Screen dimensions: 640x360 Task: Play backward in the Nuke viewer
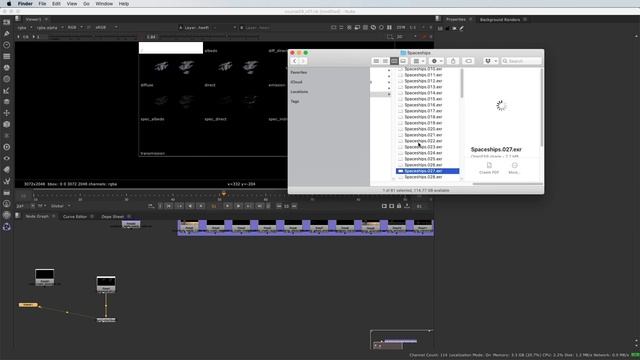click(x=190, y=206)
